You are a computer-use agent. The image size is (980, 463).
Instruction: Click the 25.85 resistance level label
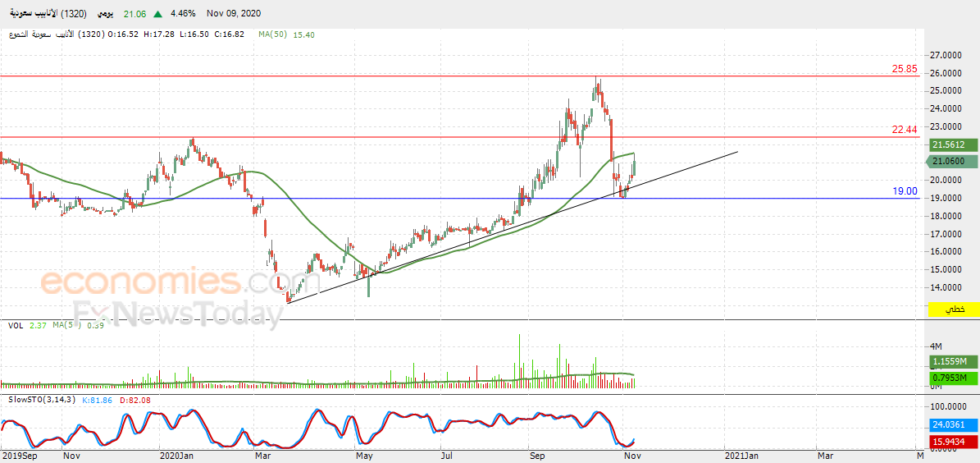[905, 70]
